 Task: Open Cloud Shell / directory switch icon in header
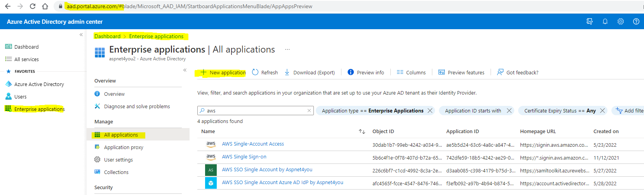pos(590,21)
